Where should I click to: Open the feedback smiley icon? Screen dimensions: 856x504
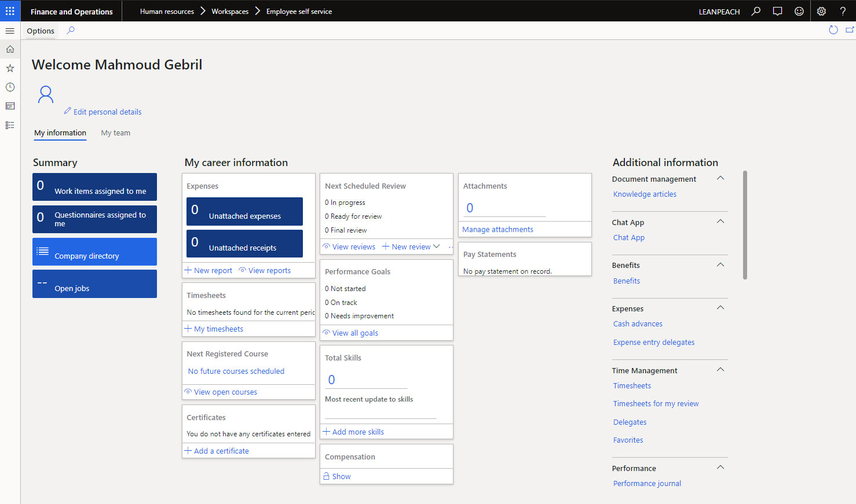[799, 11]
